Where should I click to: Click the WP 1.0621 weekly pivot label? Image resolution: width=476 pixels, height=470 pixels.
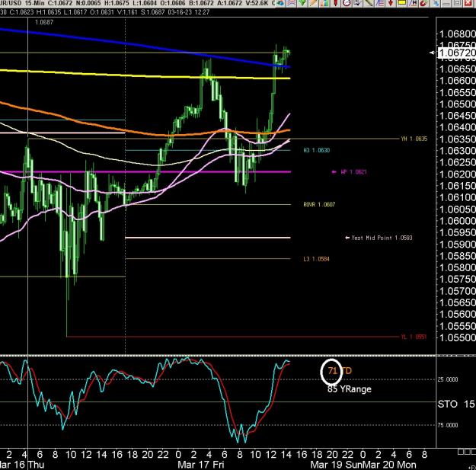click(353, 172)
